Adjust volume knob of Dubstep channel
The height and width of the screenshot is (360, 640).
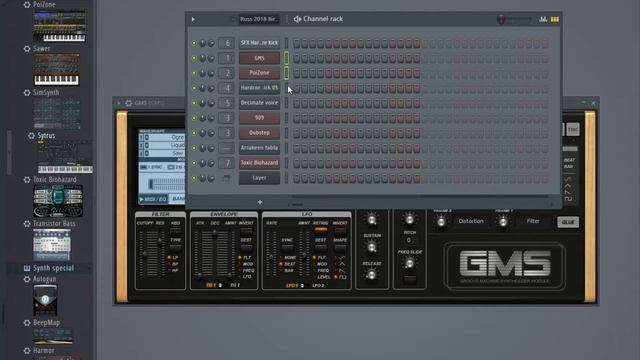click(x=211, y=133)
